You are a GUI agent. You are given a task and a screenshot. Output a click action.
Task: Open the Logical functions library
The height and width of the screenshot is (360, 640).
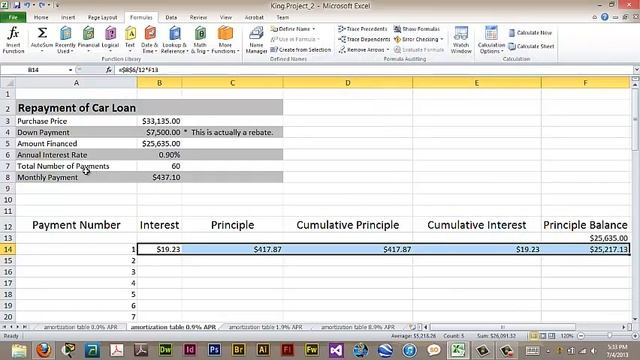[x=110, y=40]
